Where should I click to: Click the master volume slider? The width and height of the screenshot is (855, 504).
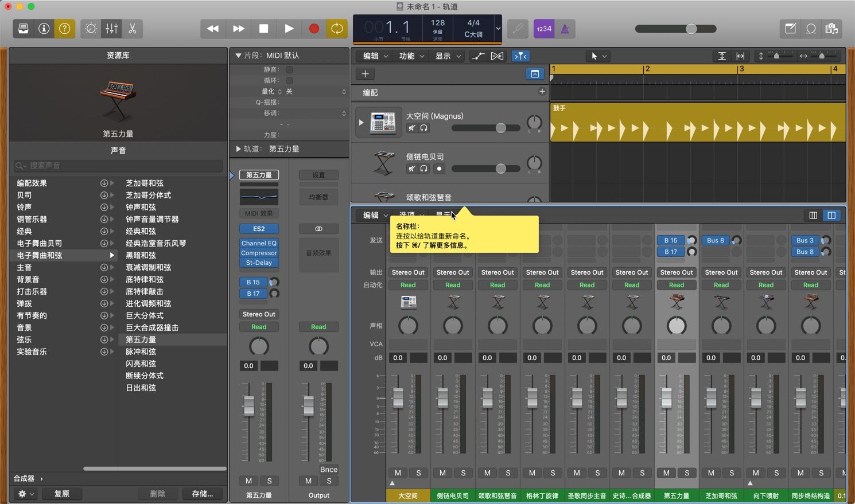[x=675, y=29]
